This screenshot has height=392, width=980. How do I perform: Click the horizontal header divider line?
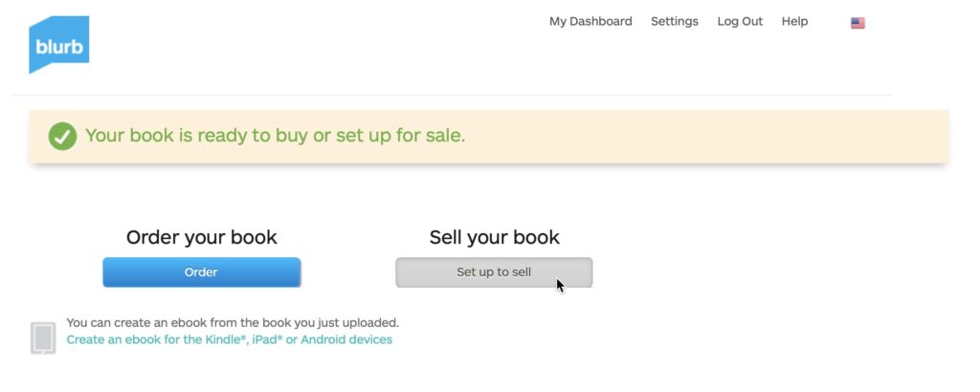coord(452,95)
